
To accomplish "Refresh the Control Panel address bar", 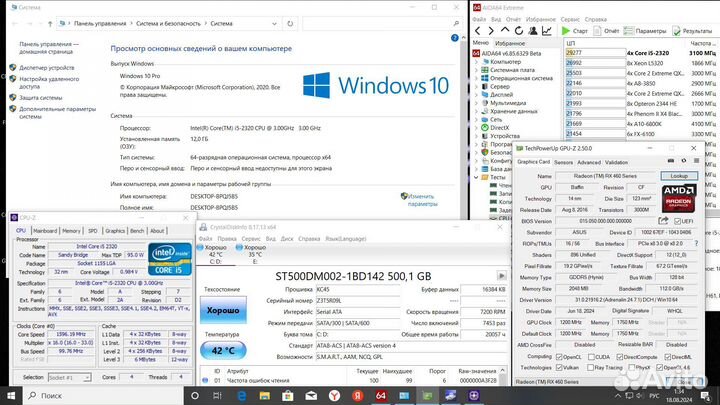I will [x=290, y=23].
